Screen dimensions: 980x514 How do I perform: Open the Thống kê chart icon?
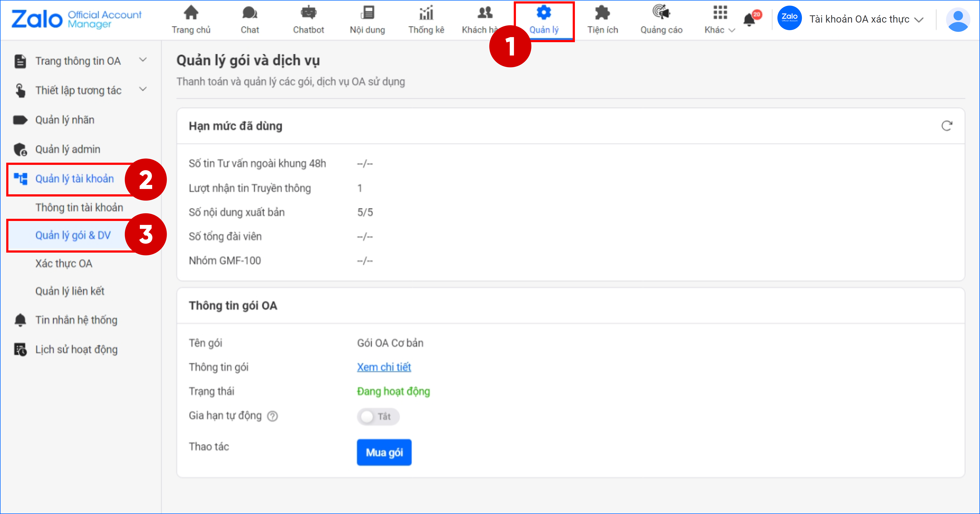coord(426,13)
